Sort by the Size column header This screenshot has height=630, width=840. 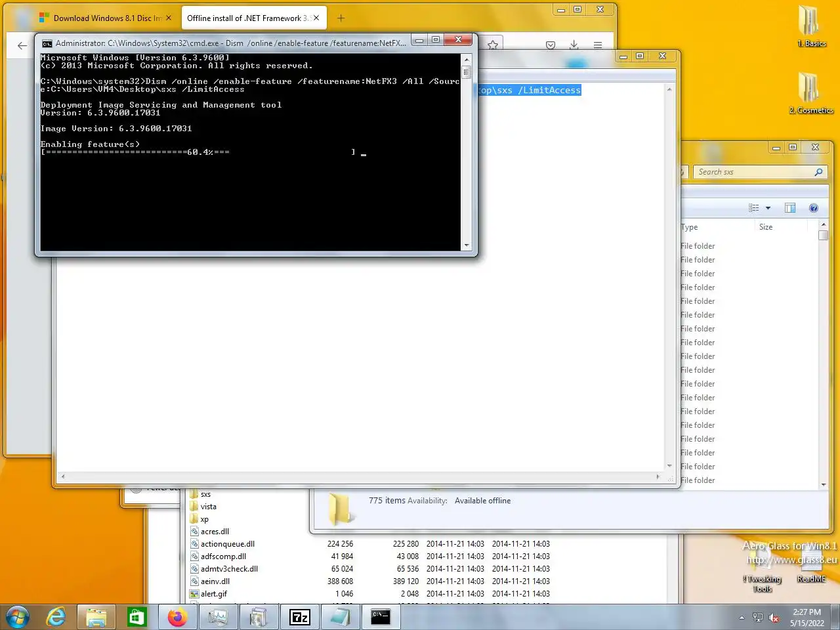766,227
